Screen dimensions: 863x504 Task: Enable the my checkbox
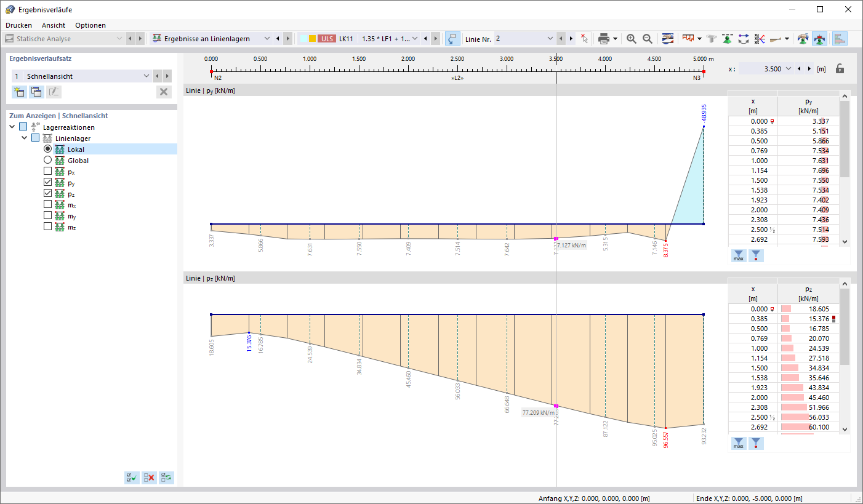47,215
